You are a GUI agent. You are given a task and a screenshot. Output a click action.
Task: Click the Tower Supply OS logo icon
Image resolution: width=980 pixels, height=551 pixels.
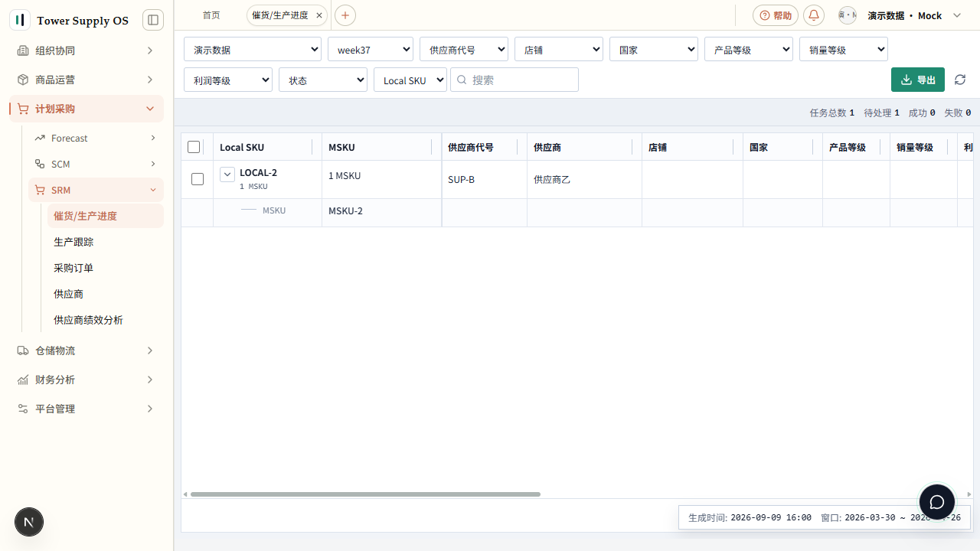[x=20, y=20]
